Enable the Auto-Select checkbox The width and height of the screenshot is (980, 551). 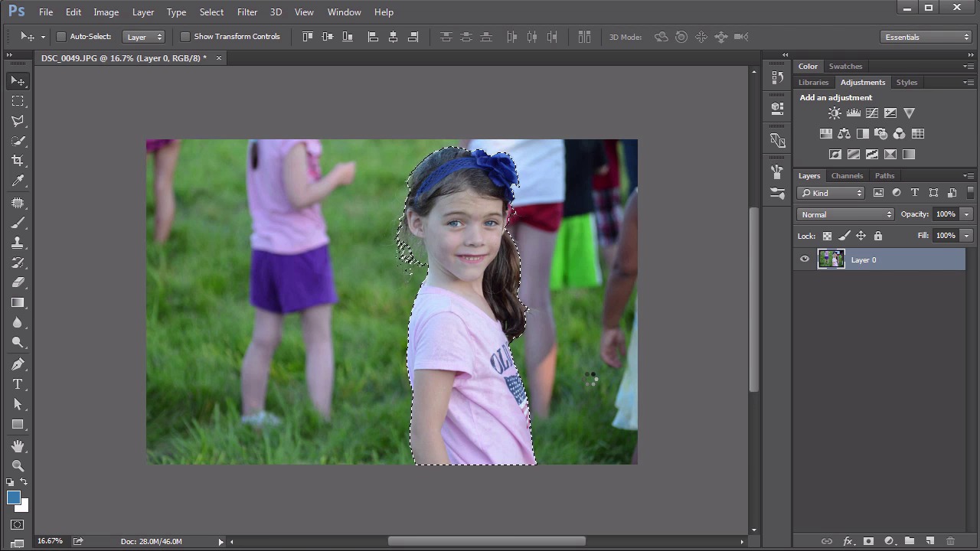click(x=61, y=37)
